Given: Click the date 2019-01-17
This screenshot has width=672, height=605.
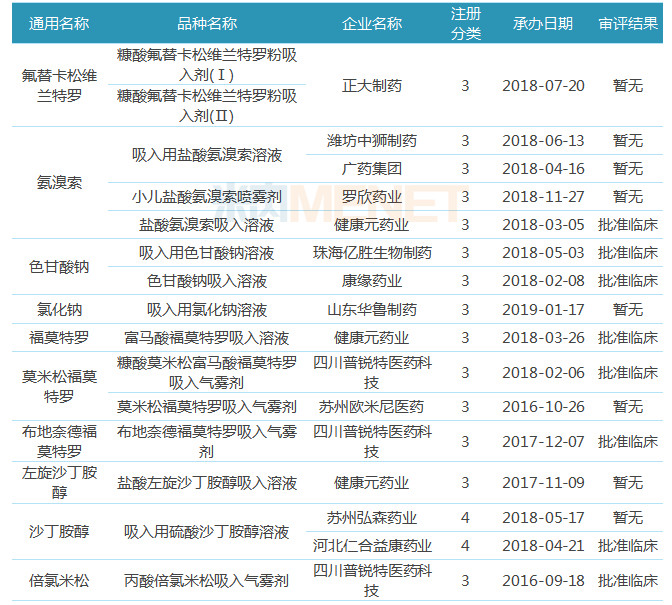Looking at the screenshot, I should (x=543, y=309).
